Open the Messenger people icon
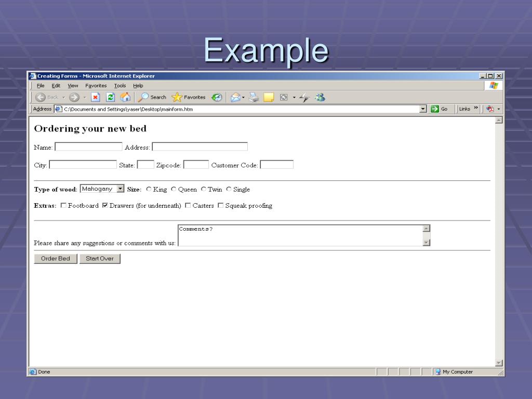 coord(320,98)
